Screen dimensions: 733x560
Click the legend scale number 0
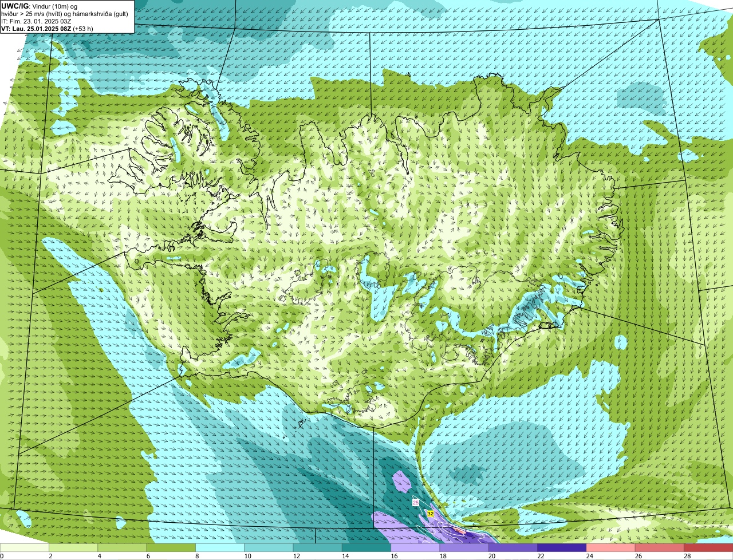click(x=2, y=556)
